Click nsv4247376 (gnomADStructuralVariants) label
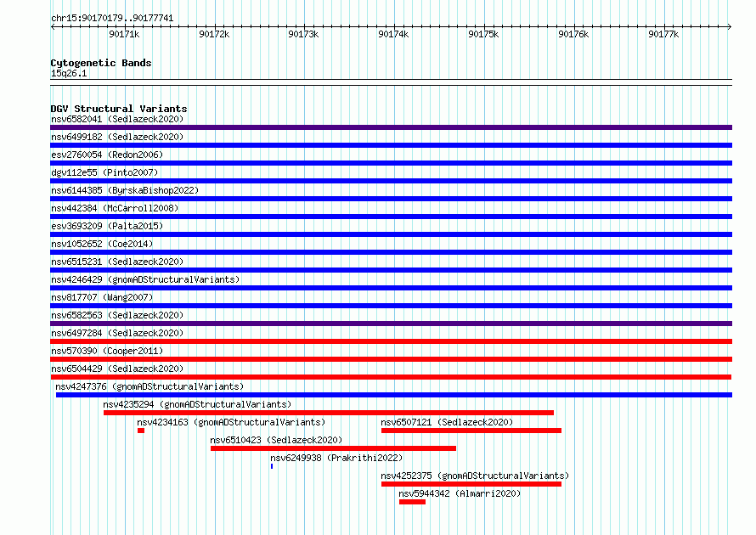 150,386
